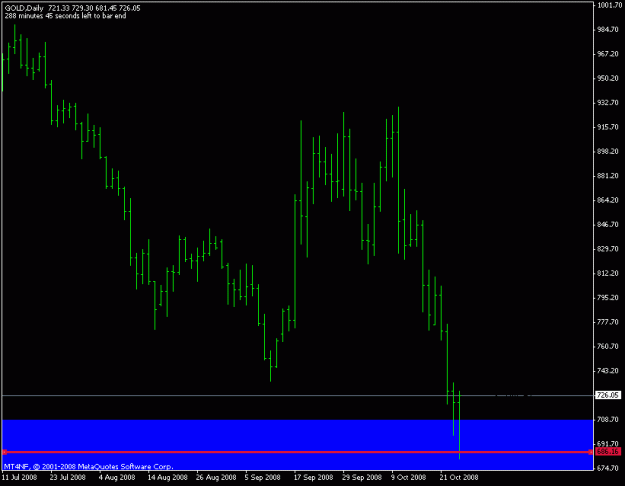
Task: Click the '288 minutes 45 seconds left' timer text
Action: click(65, 16)
